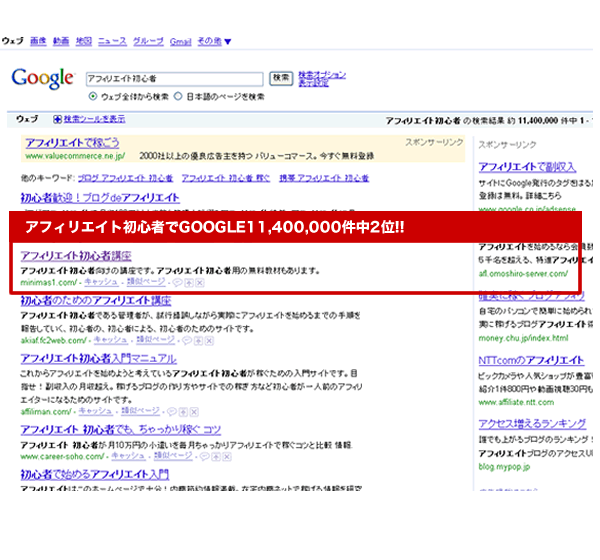Open the 表示設定 link
600x560 pixels.
click(x=313, y=83)
